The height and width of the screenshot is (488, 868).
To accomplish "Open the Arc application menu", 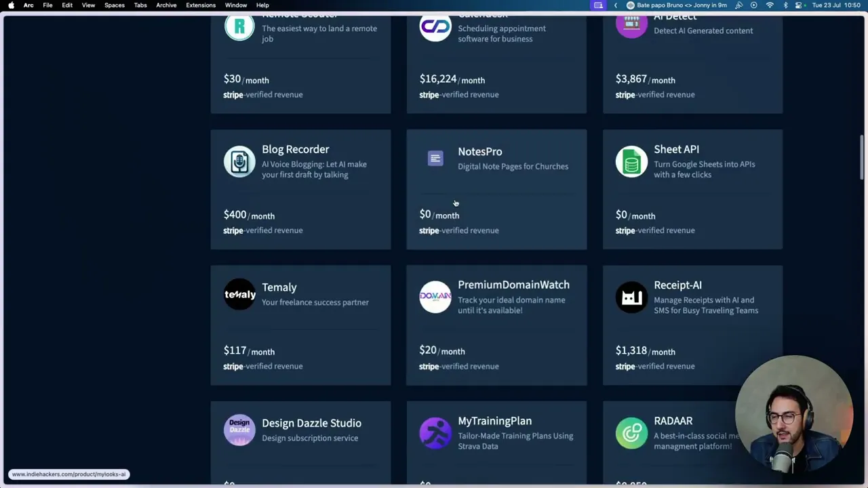I will point(28,5).
